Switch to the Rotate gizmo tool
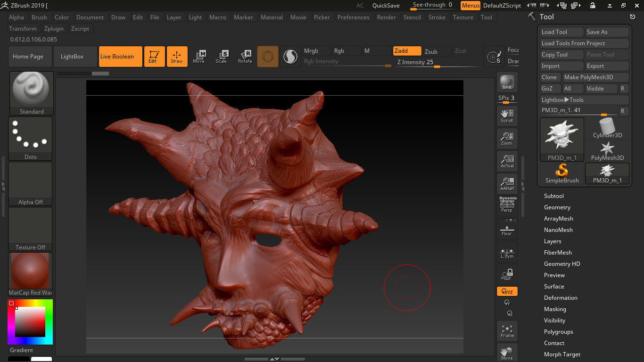 tap(245, 57)
